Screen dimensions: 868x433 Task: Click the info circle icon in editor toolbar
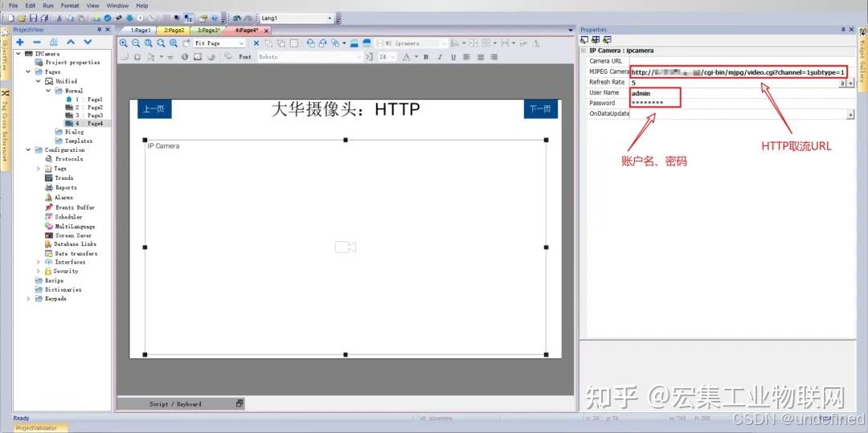point(185,56)
